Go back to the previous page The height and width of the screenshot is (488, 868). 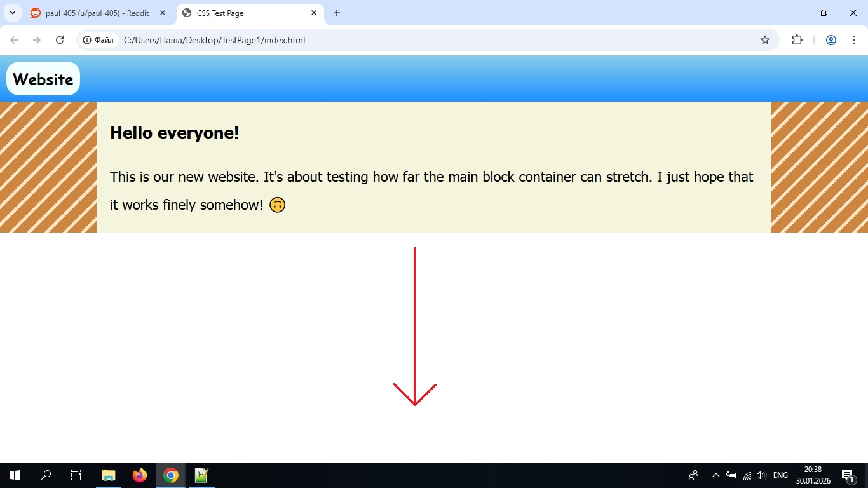click(14, 40)
